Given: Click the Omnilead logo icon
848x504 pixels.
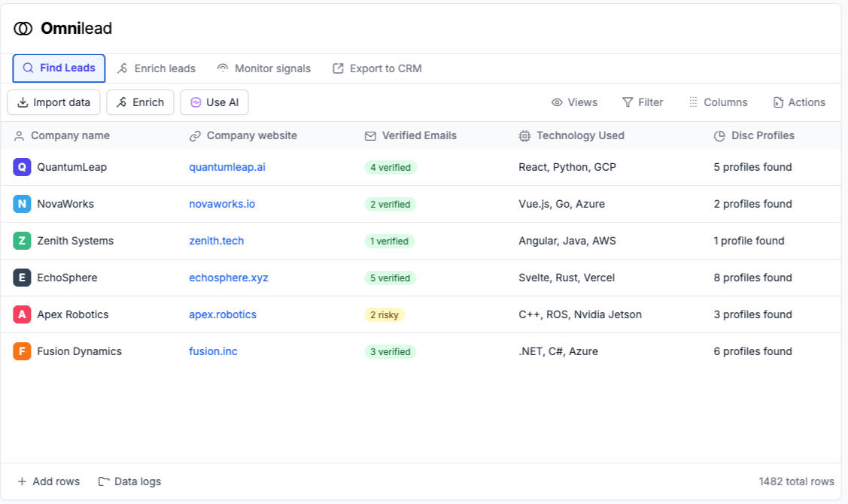Looking at the screenshot, I should (x=23, y=29).
